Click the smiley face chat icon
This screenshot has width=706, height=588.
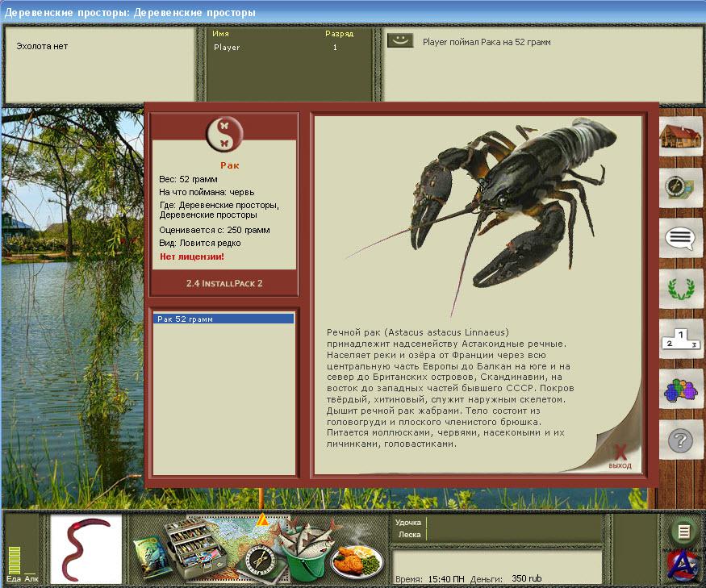[x=400, y=41]
